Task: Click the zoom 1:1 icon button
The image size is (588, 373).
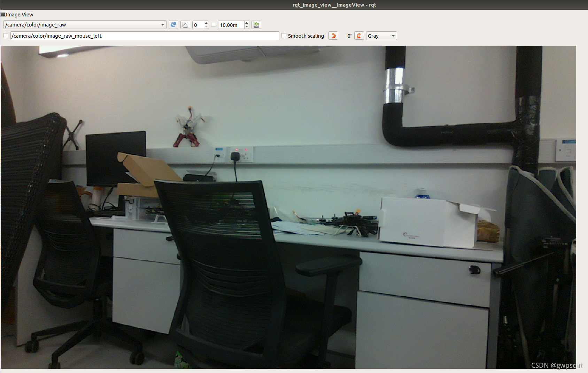Action: click(185, 25)
